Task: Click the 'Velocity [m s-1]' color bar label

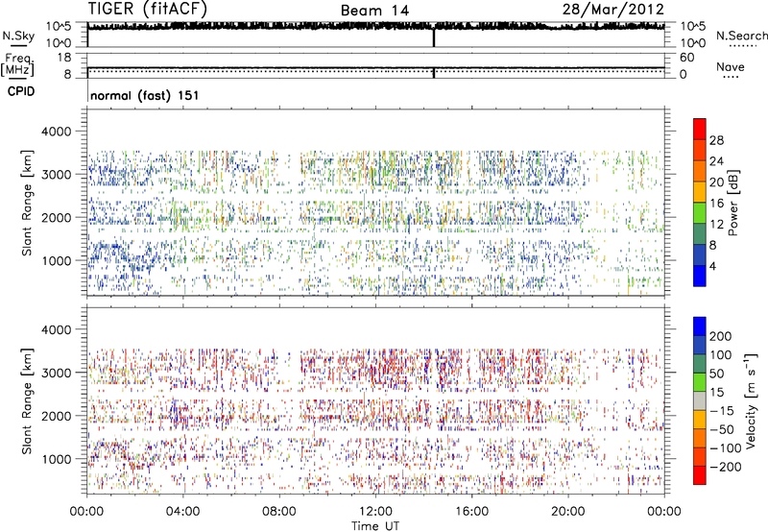Action: click(751, 400)
